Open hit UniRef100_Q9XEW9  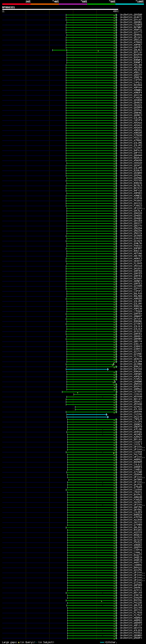coord(131,15)
